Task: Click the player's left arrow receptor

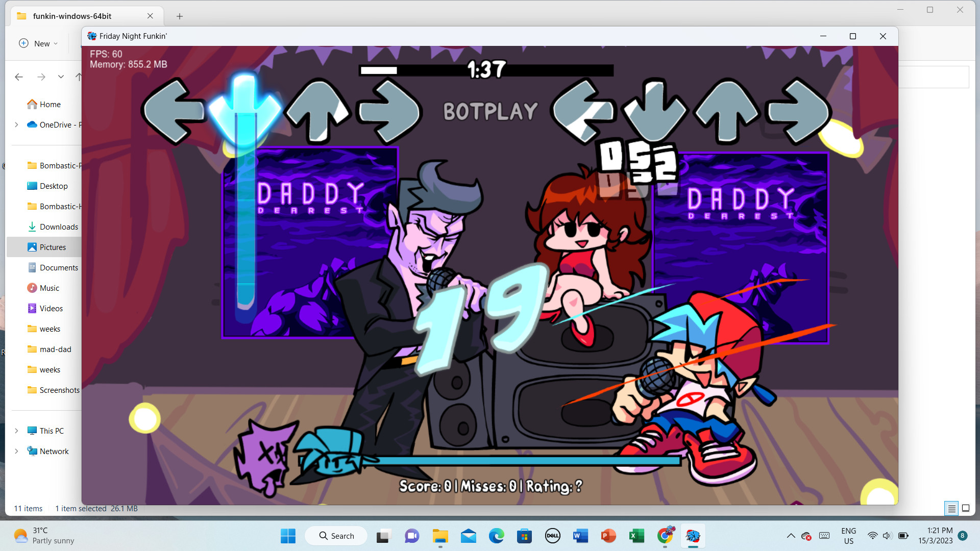Action: [x=583, y=112]
